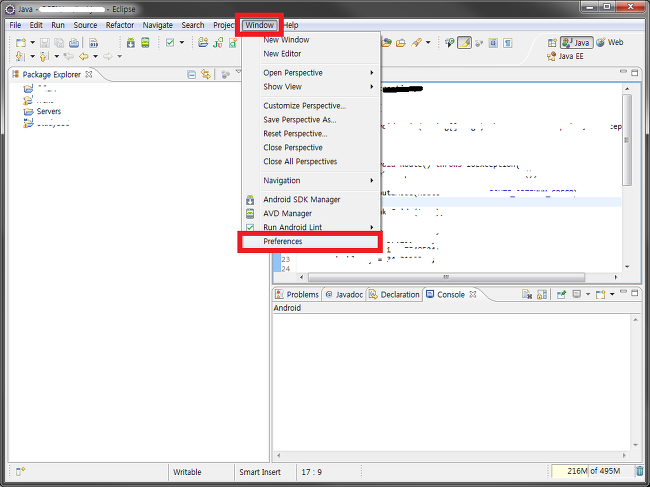Open the Help menu

tap(291, 25)
